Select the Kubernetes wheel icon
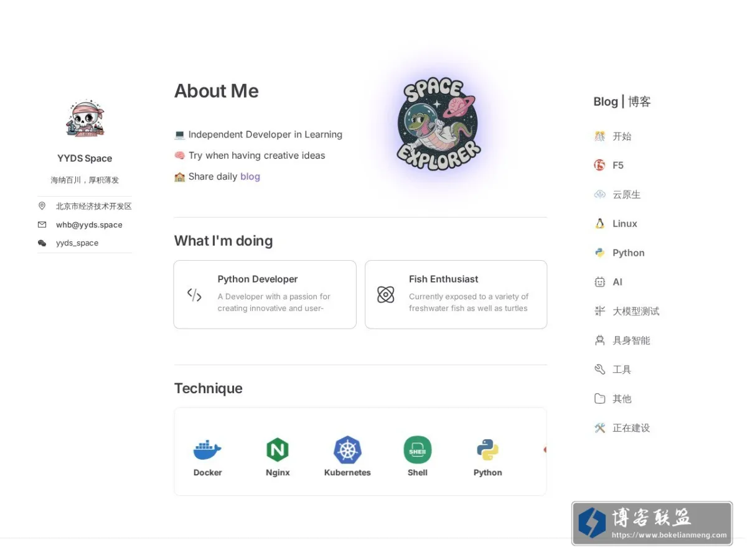The height and width of the screenshot is (560, 747). pyautogui.click(x=347, y=449)
